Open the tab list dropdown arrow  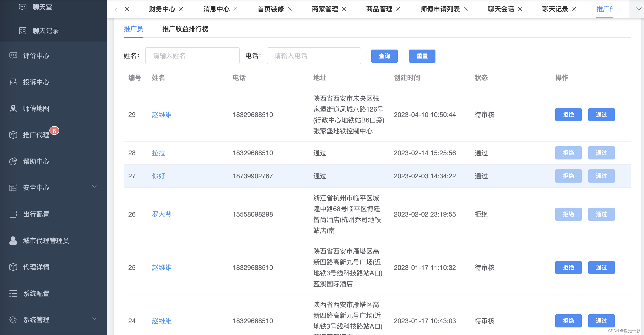click(638, 9)
